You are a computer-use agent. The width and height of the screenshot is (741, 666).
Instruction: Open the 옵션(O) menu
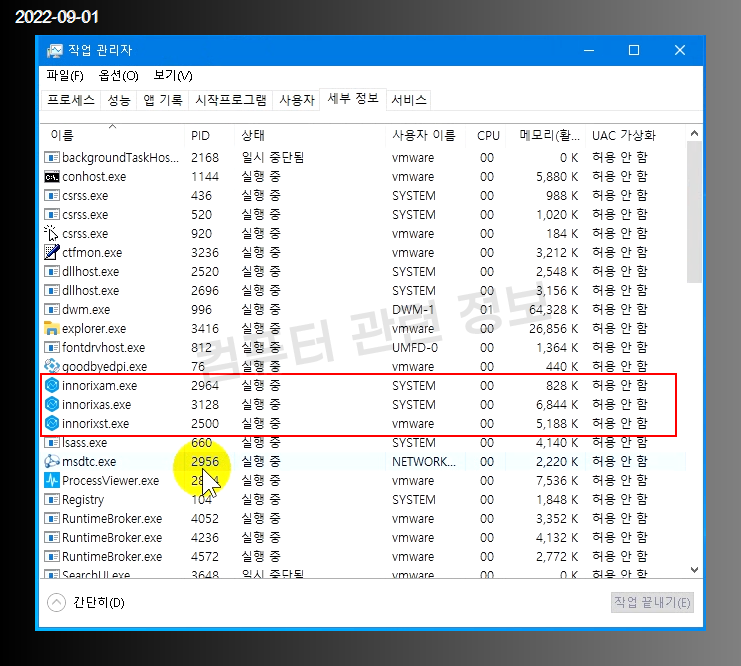coord(118,76)
